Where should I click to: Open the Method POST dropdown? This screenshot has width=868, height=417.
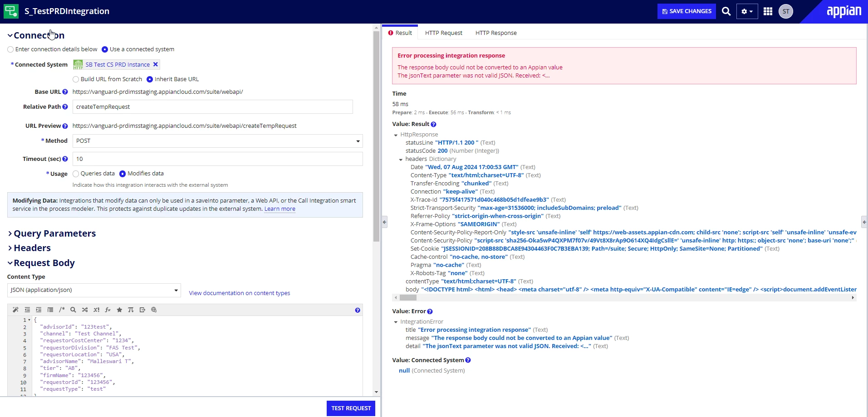(x=217, y=141)
